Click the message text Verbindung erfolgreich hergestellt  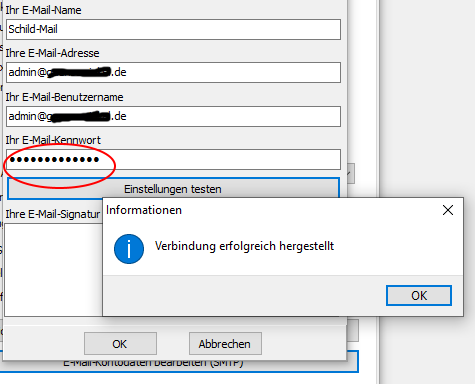click(244, 246)
